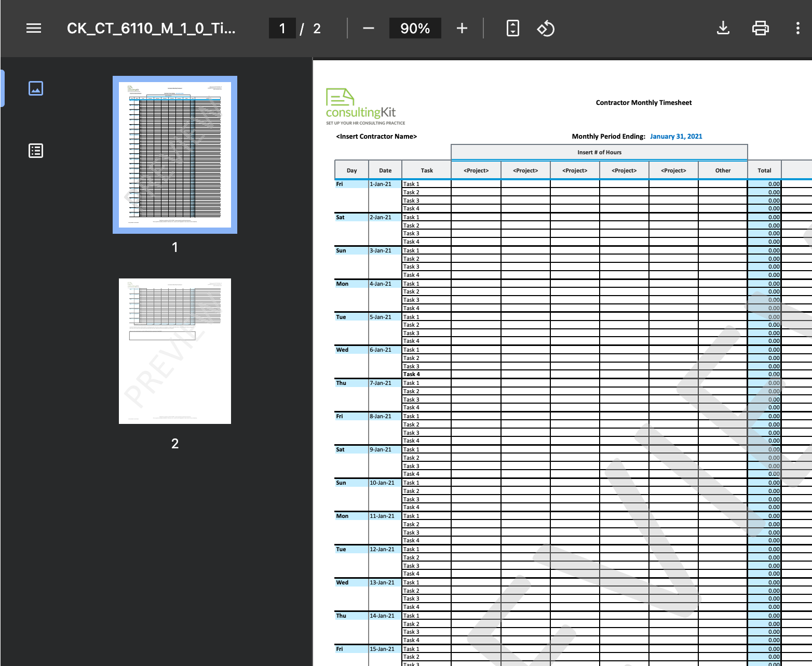Click the zoom out minus button
Screen dimensions: 812x666
point(369,28)
